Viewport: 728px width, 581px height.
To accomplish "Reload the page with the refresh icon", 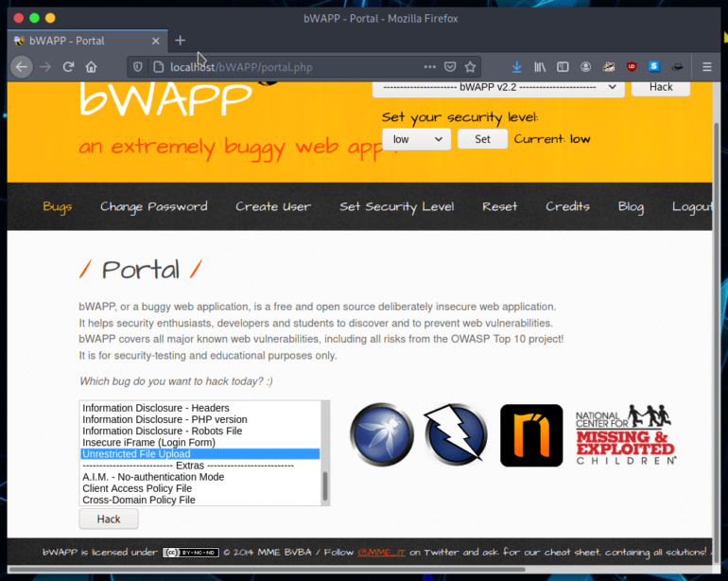I will (68, 67).
